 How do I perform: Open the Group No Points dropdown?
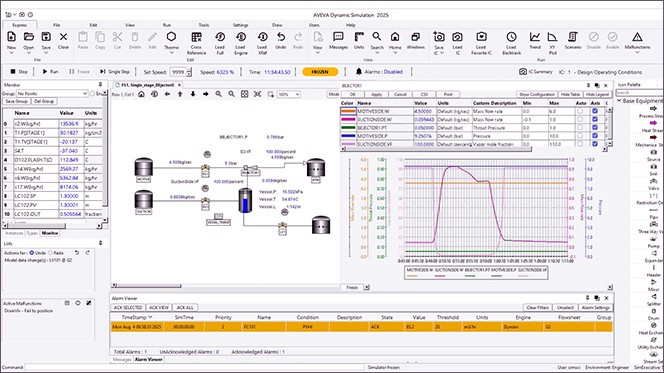pyautogui.click(x=52, y=93)
